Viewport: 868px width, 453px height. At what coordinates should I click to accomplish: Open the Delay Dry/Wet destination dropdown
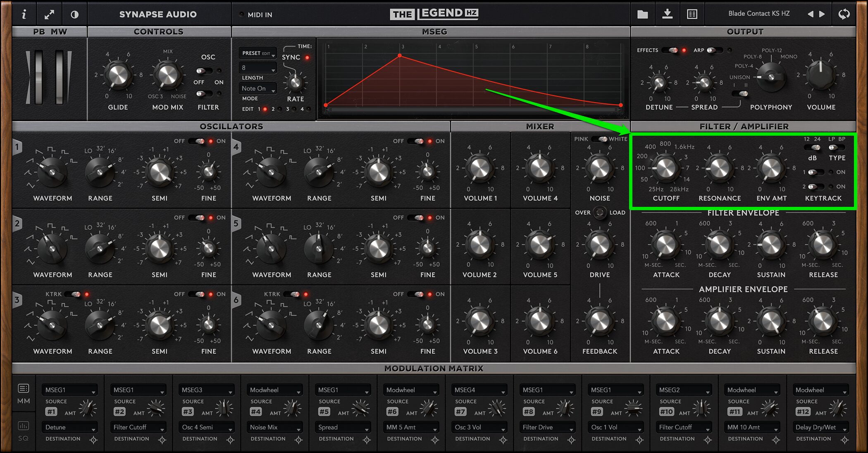[820, 427]
